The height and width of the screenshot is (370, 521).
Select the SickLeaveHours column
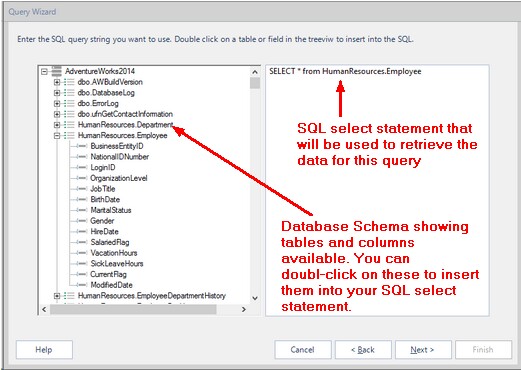point(117,263)
